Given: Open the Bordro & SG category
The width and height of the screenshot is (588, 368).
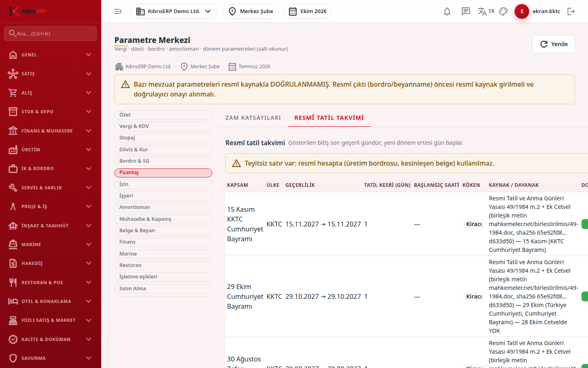Looking at the screenshot, I should coord(163,161).
